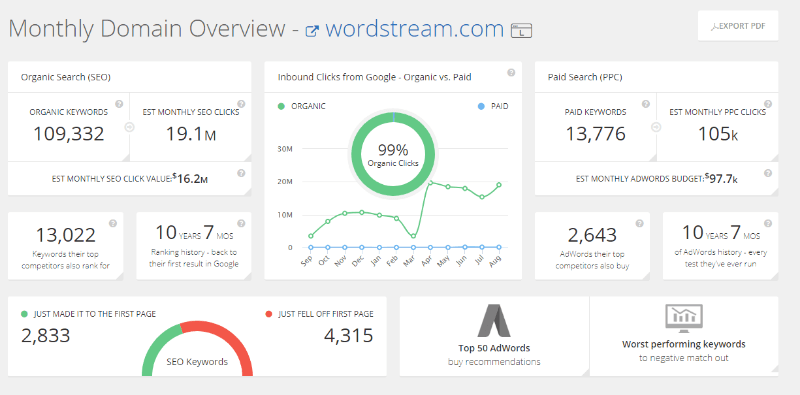Screen dimensions: 800x395
Task: Open the Est Monthly PPC Clicks 105k card
Action: 717,127
